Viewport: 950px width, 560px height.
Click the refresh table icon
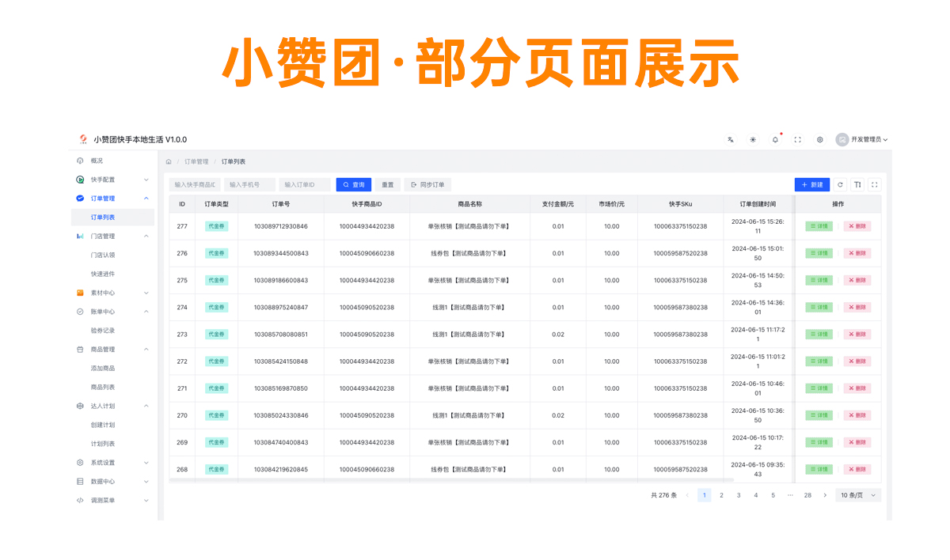(840, 184)
